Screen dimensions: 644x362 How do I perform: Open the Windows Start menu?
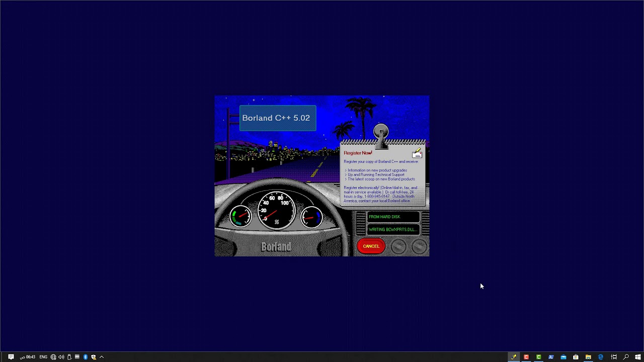pos(638,357)
